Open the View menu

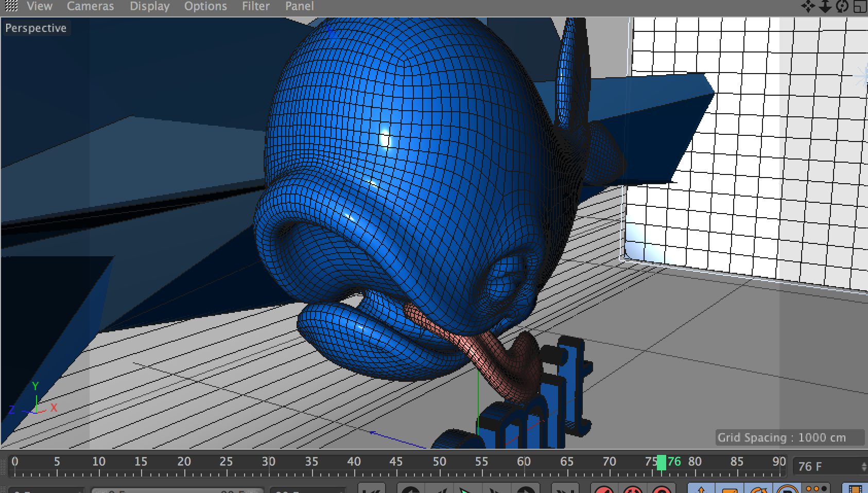point(40,6)
